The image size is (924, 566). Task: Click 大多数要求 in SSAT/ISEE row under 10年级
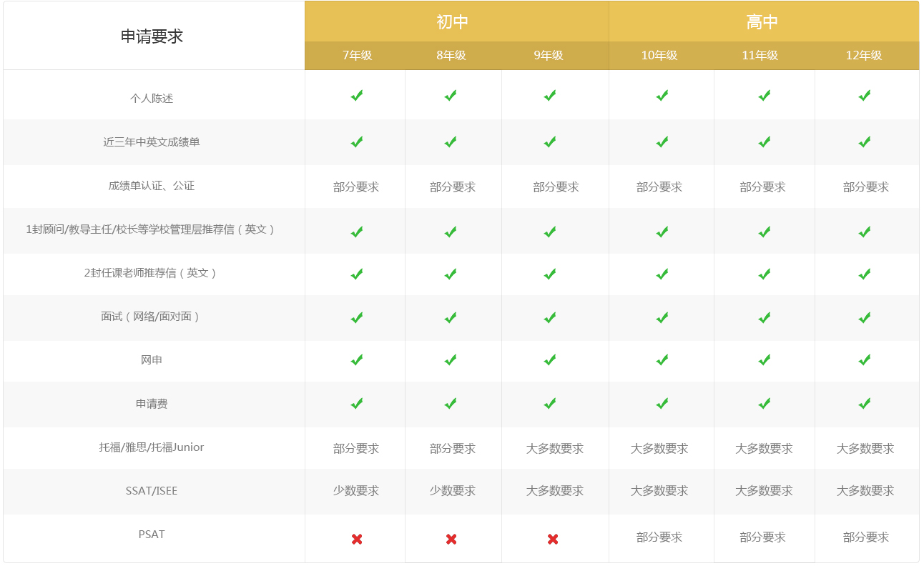(x=659, y=491)
